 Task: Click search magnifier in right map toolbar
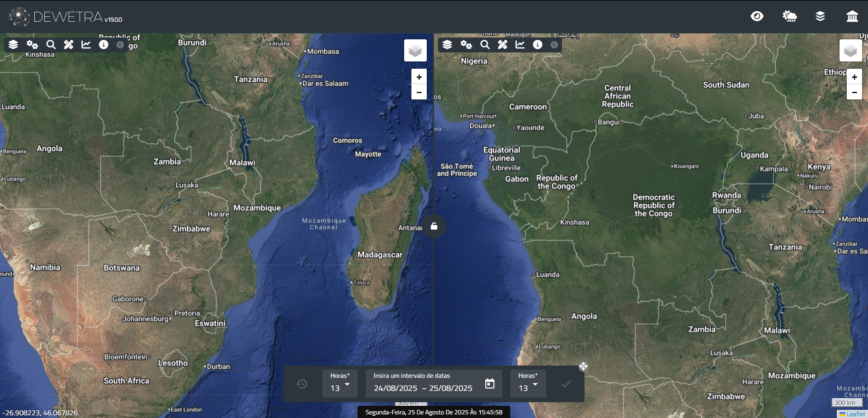tap(485, 45)
